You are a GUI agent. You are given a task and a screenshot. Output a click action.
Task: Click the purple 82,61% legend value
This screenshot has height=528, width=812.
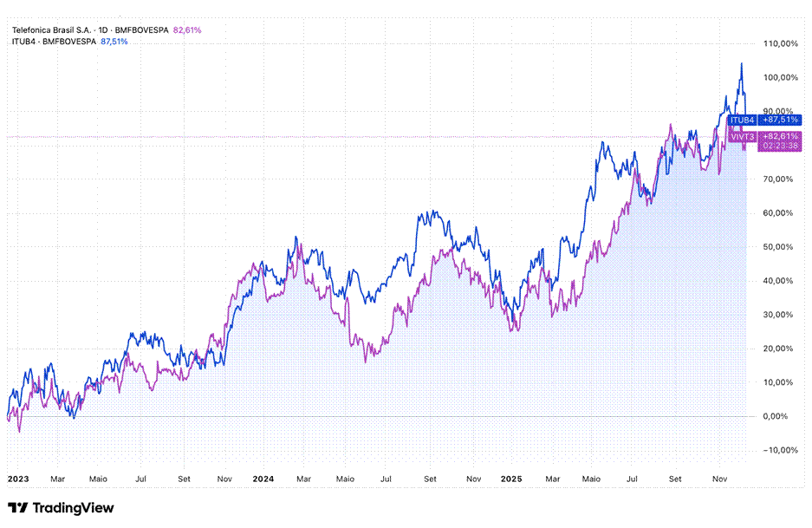(x=187, y=29)
